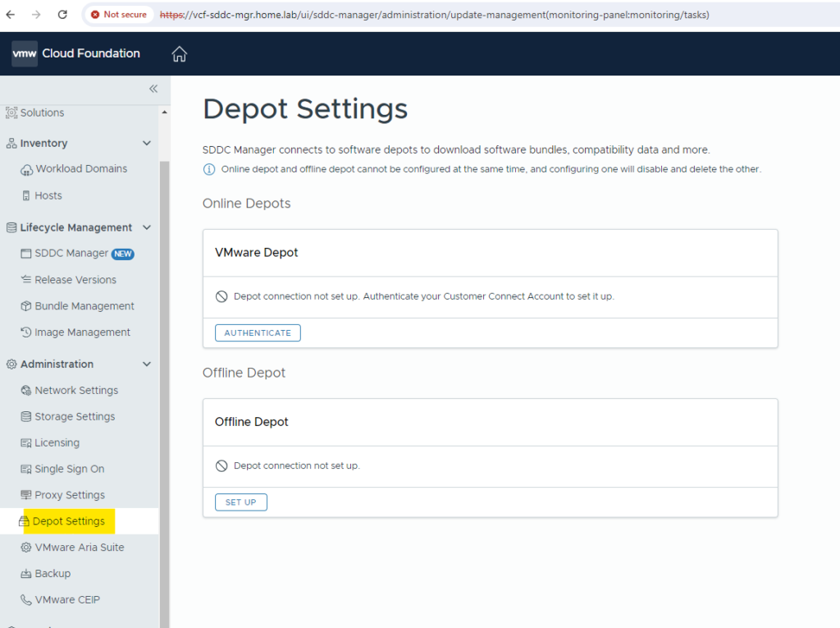
Task: Click the Cloud Foundation title
Action: tap(91, 53)
